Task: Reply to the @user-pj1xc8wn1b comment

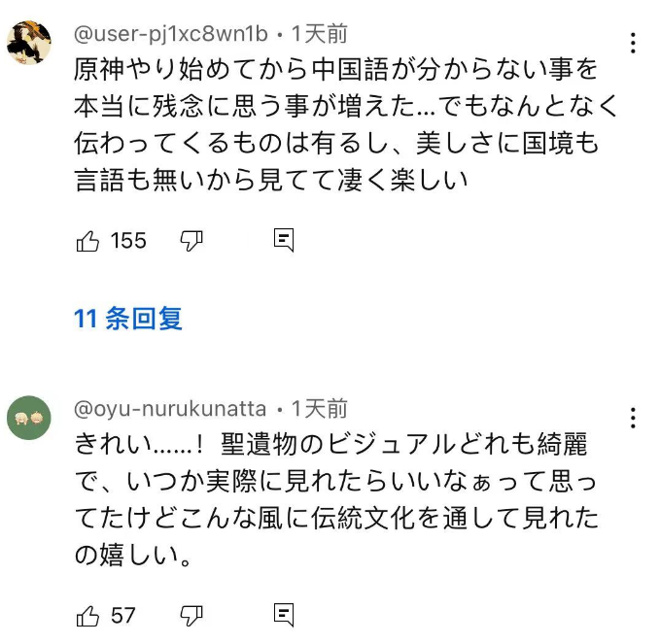Action: click(284, 241)
